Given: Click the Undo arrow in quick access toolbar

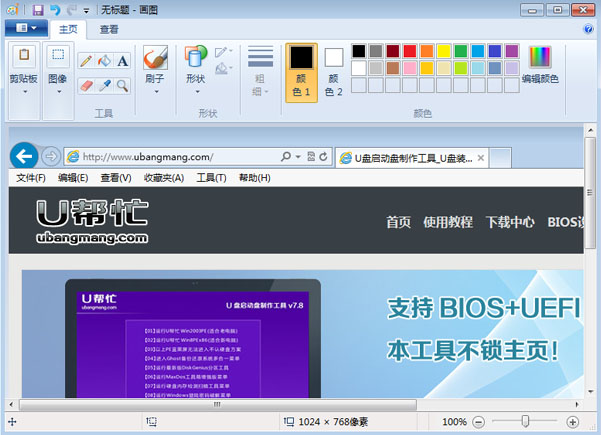Looking at the screenshot, I should pyautogui.click(x=55, y=10).
